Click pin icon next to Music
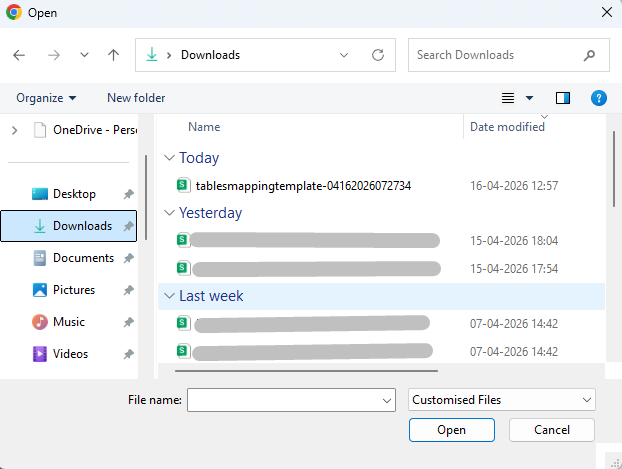The width and height of the screenshot is (622, 469). pyautogui.click(x=128, y=322)
